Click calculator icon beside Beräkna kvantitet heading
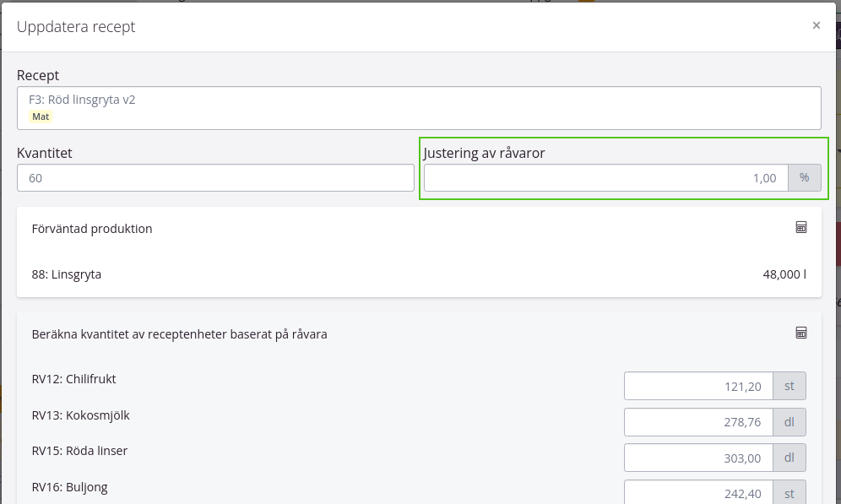 (x=801, y=333)
